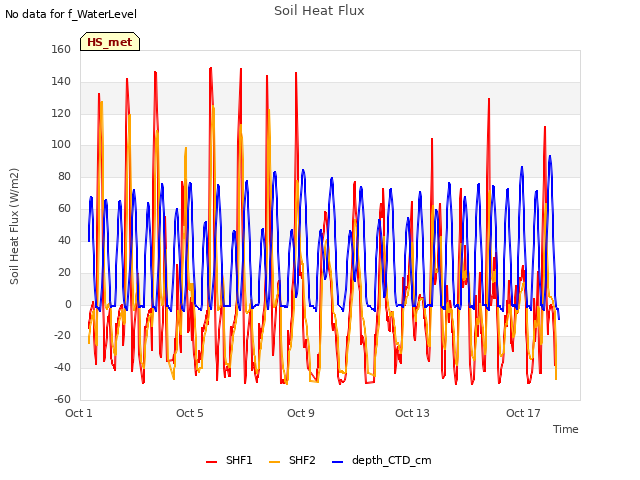640x480 pixels.
Task: Click the -20 y-axis tick label
Action: [62, 336]
